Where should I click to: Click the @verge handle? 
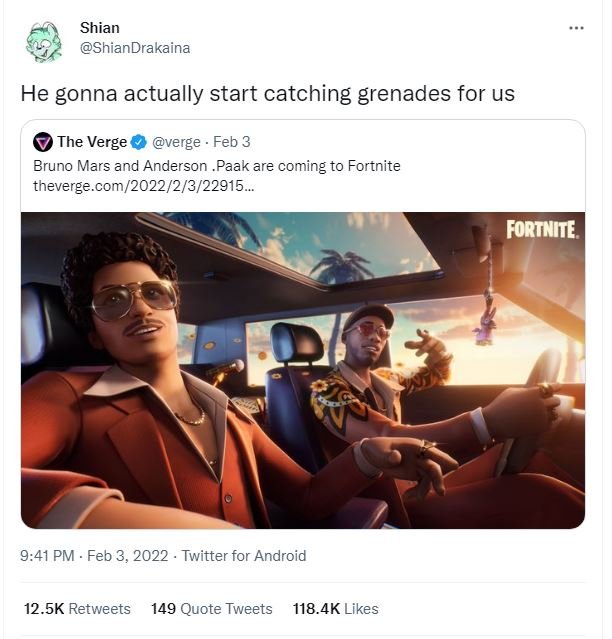[176, 142]
